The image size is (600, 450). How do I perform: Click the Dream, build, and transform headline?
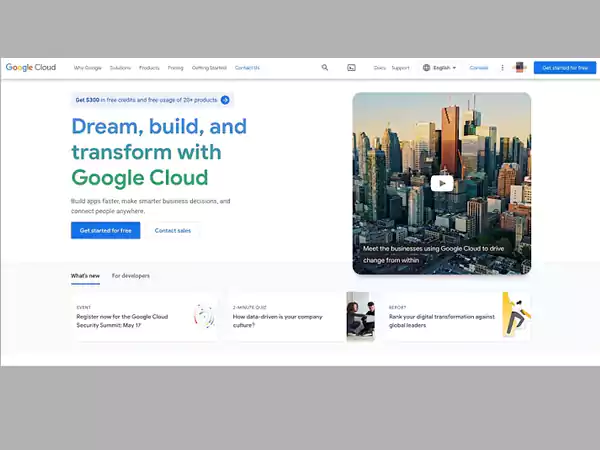159,152
